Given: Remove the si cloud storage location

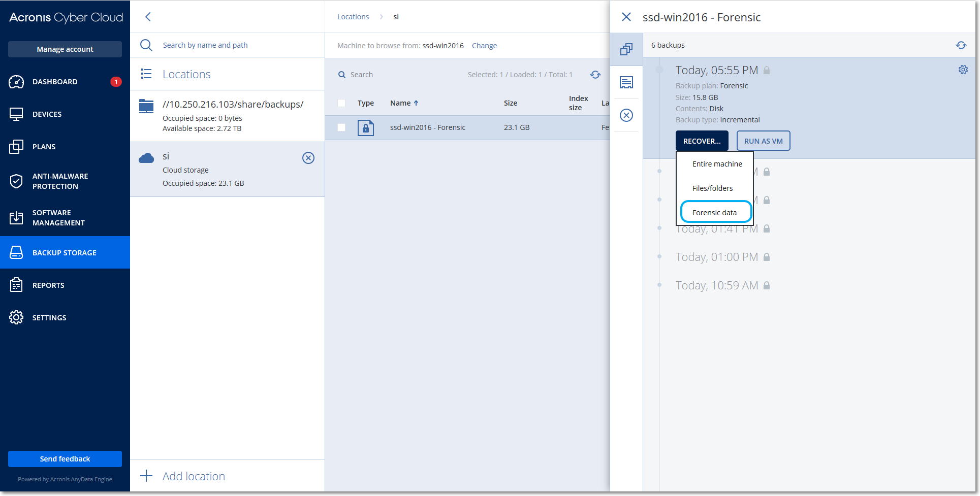Looking at the screenshot, I should [x=308, y=158].
